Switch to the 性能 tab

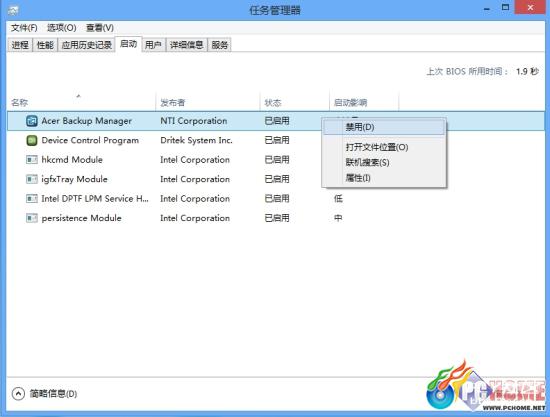(45, 45)
